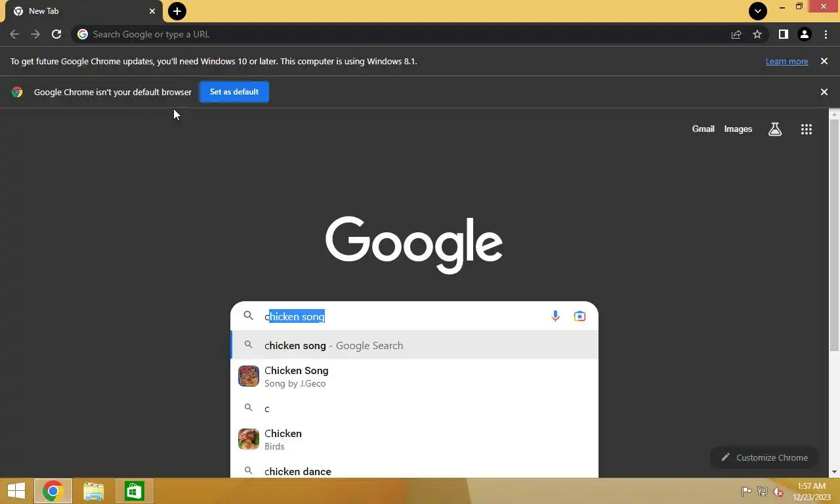Click the muted volume tray icon

(778, 492)
